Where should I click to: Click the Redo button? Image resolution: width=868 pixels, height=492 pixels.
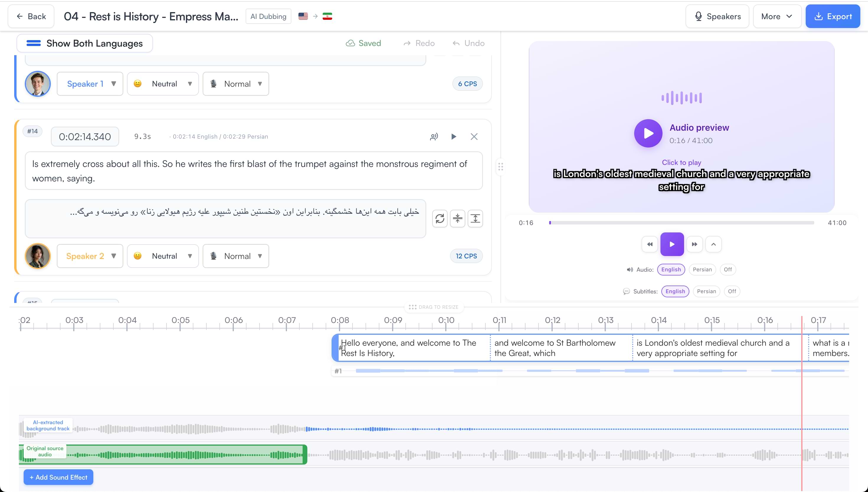tap(419, 43)
